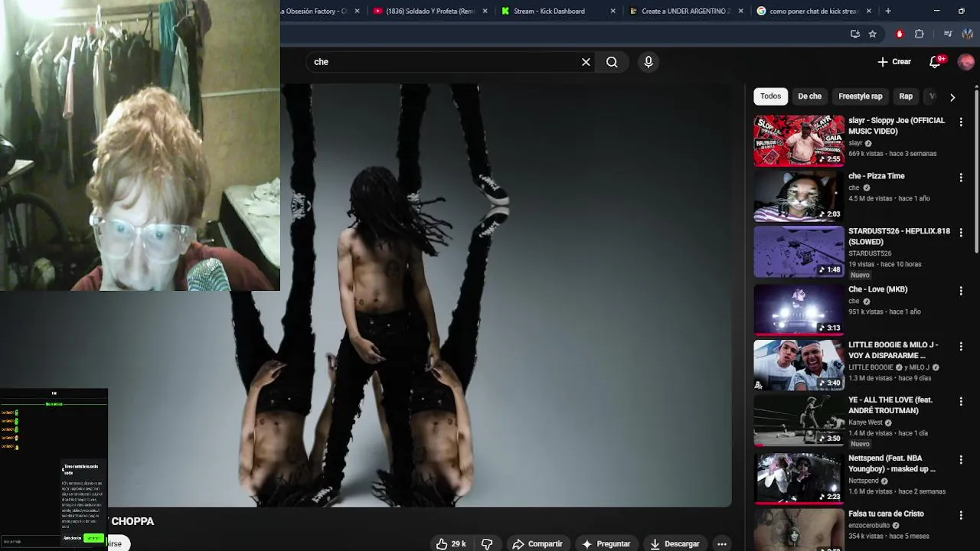Viewport: 980px width, 551px height.
Task: Click the chat message input in overlay
Action: (29, 542)
